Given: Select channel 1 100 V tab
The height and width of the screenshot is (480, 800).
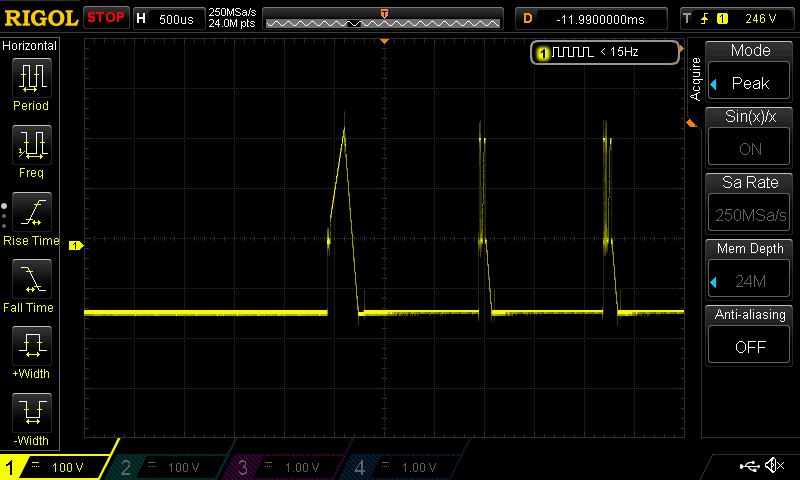Looking at the screenshot, I should coord(55,467).
